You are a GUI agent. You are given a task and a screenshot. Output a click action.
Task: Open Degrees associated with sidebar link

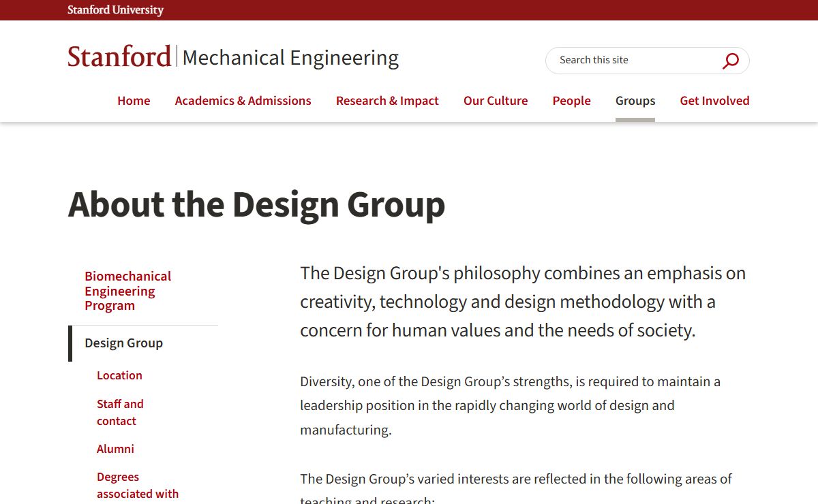click(137, 485)
